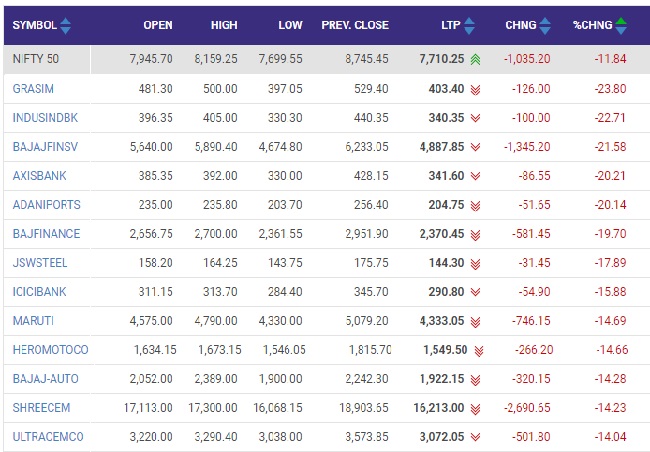Select ICICIBANK percent change -15.88
The height and width of the screenshot is (452, 650).
pos(610,292)
